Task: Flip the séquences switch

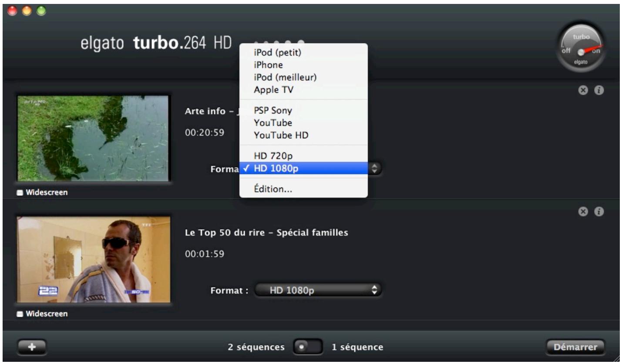Action: pyautogui.click(x=307, y=347)
